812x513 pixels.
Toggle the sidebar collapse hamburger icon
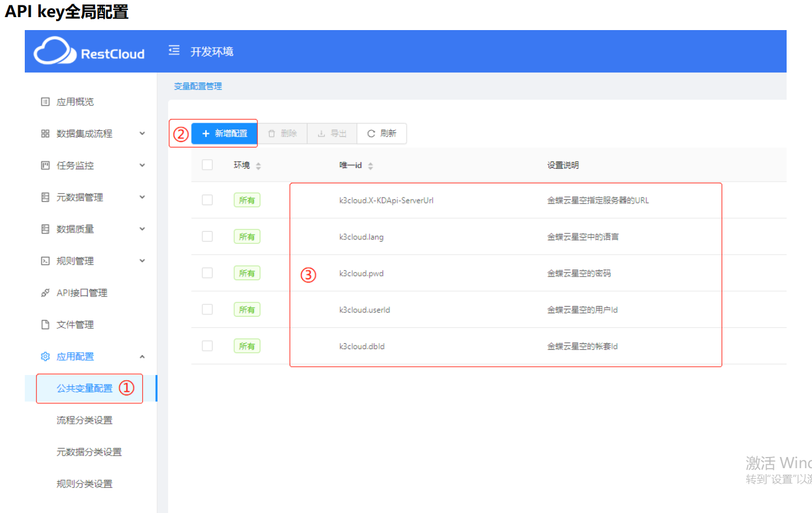(x=174, y=50)
